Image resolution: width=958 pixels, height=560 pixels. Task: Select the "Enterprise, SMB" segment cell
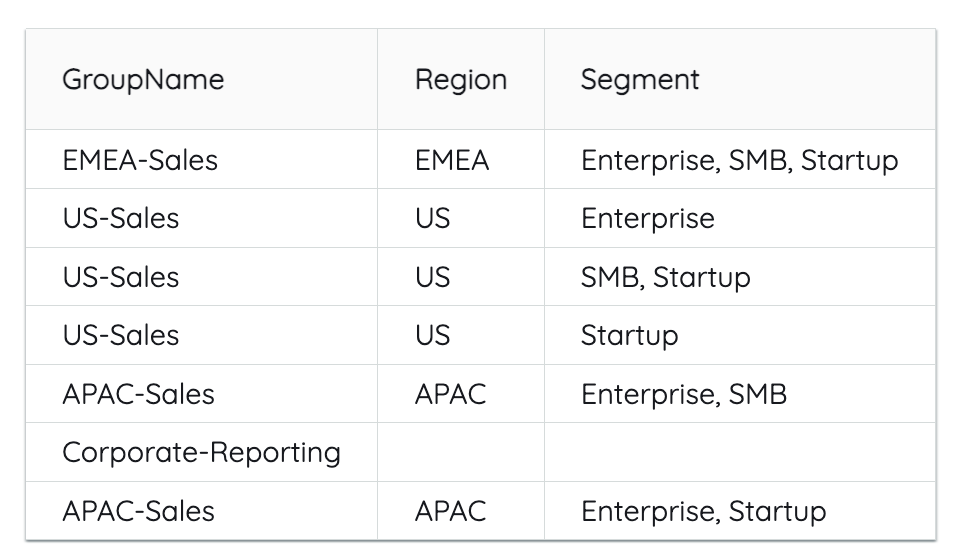683,394
